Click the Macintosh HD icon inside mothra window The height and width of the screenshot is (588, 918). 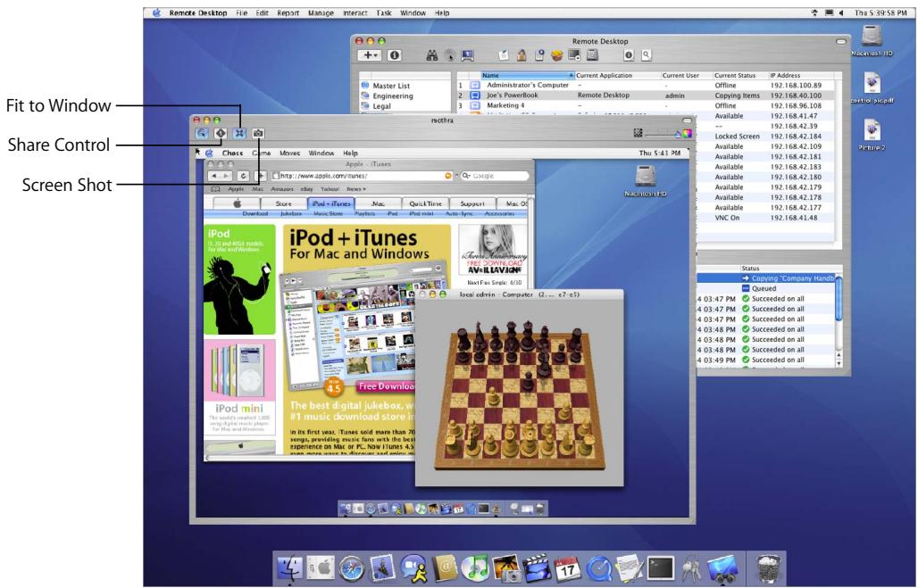tap(645, 181)
